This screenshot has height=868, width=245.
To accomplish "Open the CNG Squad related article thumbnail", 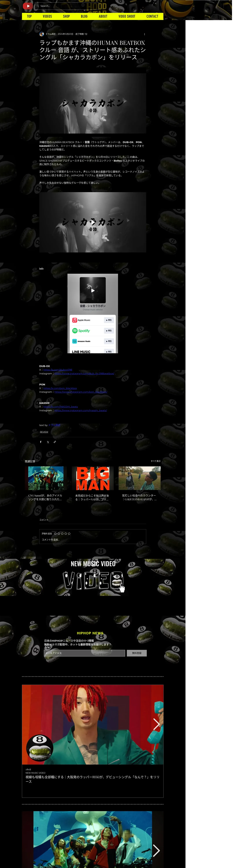I will coord(46,478).
